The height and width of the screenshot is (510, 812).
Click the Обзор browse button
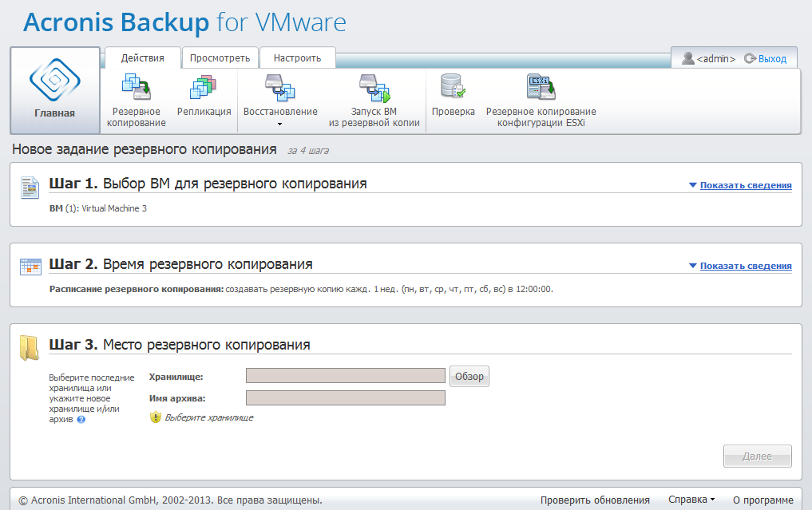tap(469, 377)
